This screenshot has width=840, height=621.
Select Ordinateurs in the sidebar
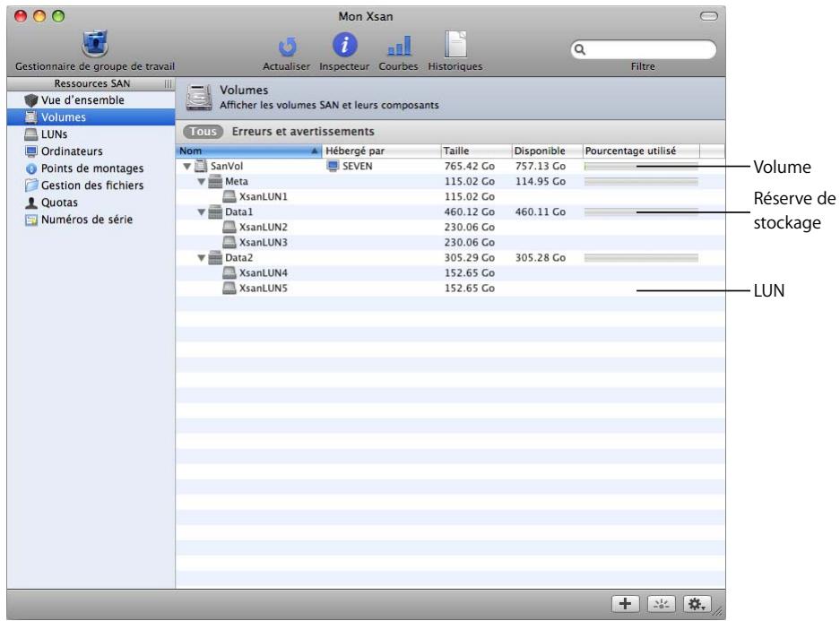click(64, 151)
